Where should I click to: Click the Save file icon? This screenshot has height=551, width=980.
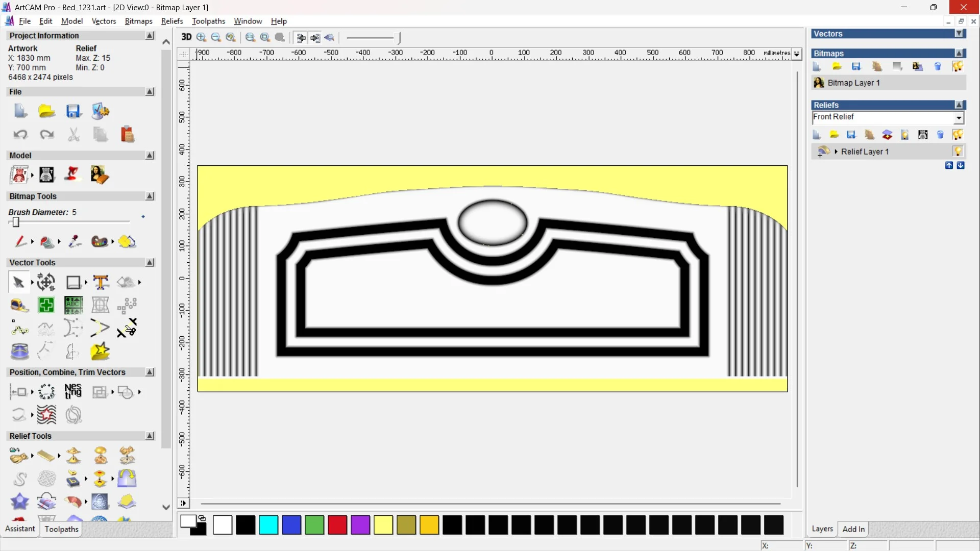coord(73,111)
